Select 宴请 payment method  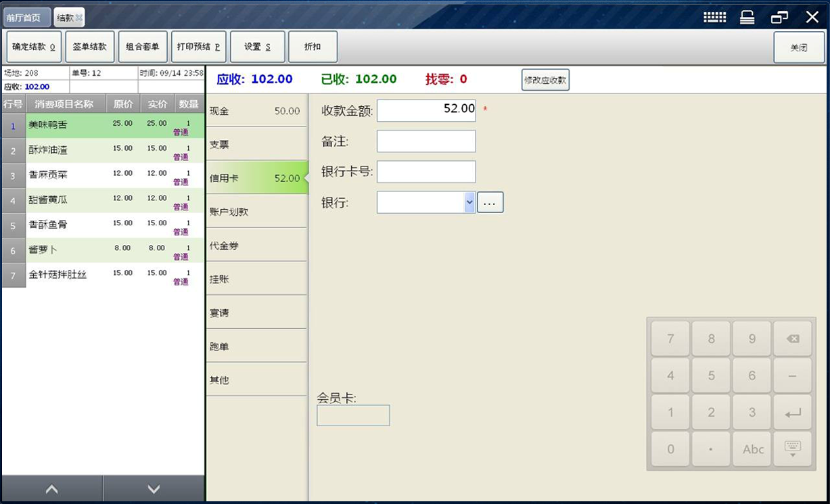tap(256, 313)
